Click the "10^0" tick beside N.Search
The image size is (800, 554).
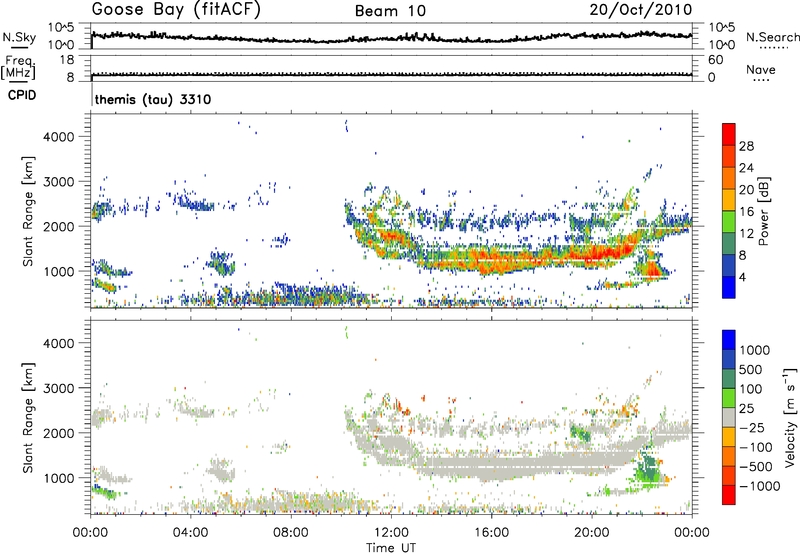[x=722, y=45]
